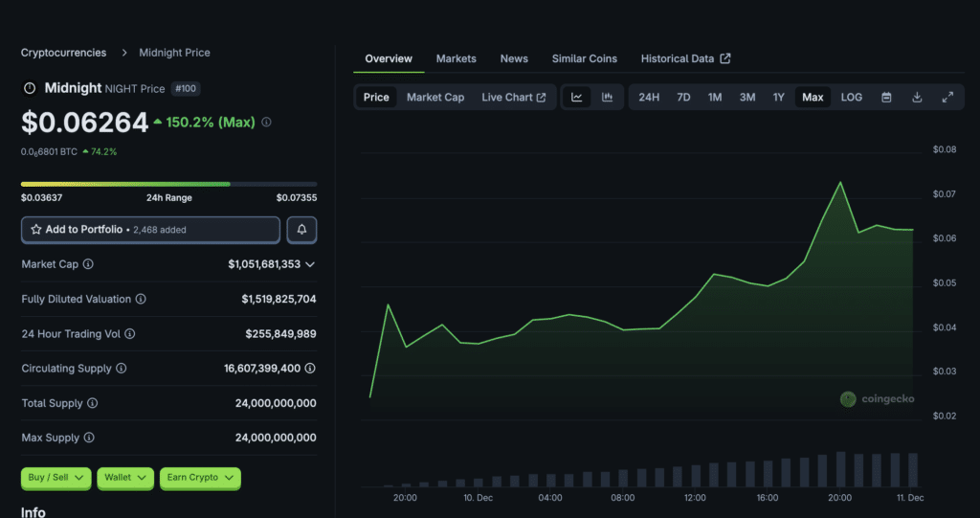Click info icon next to Market Cap
980x518 pixels.
88,264
